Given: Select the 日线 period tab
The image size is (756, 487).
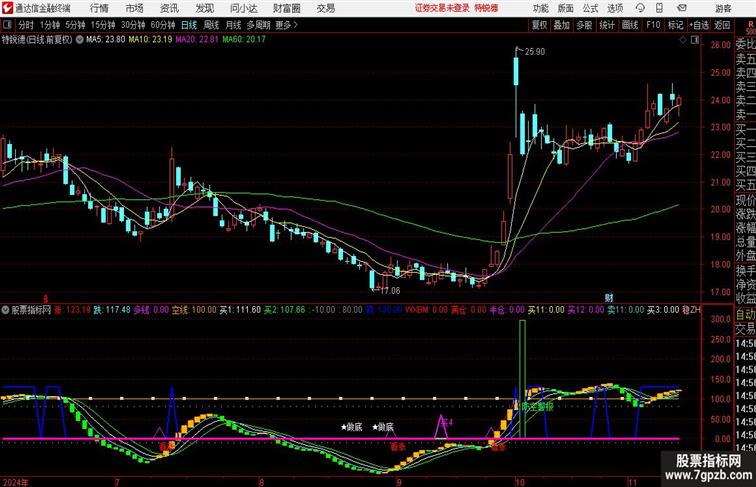Looking at the screenshot, I should [x=189, y=25].
